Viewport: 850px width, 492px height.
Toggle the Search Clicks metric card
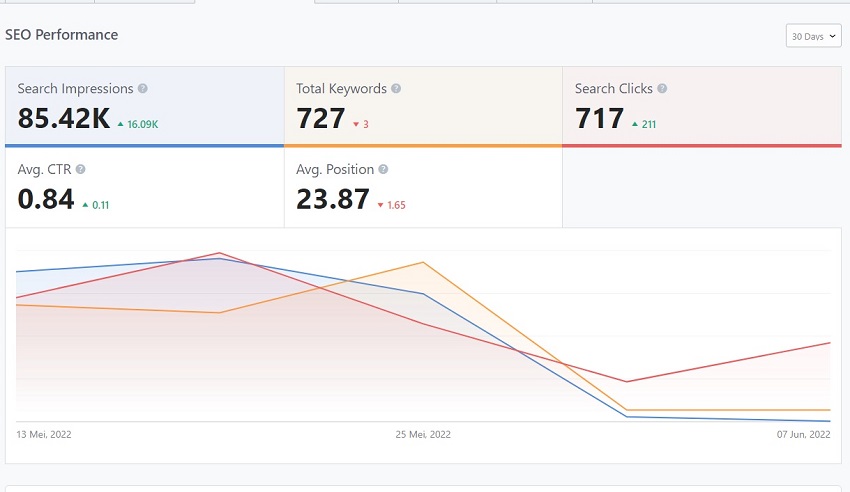coord(702,106)
